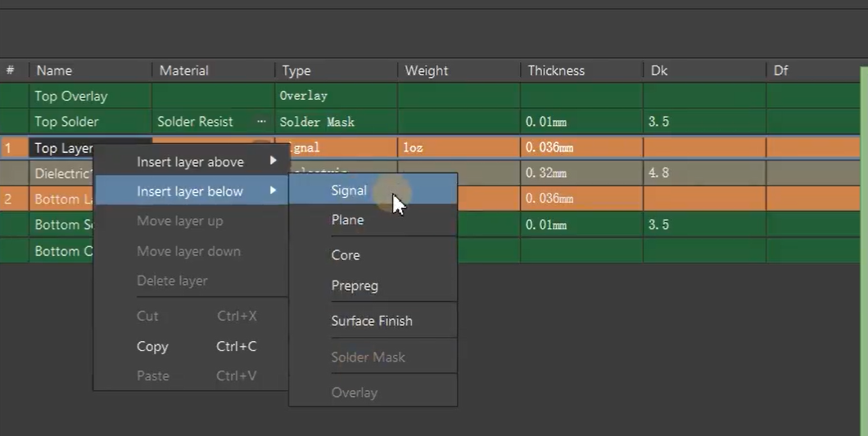Select Top Layer weight 1oz cell
This screenshot has width=868, height=436.
tap(412, 148)
